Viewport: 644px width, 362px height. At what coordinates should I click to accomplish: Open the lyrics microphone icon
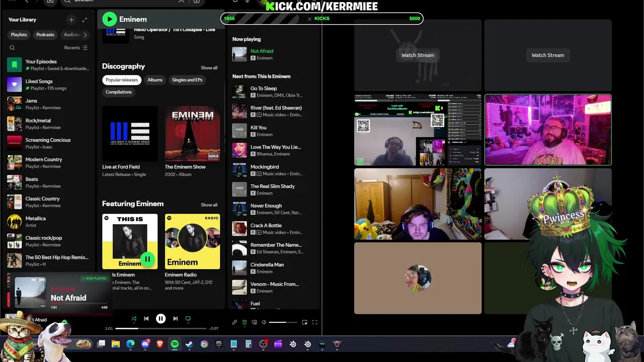pos(234,322)
